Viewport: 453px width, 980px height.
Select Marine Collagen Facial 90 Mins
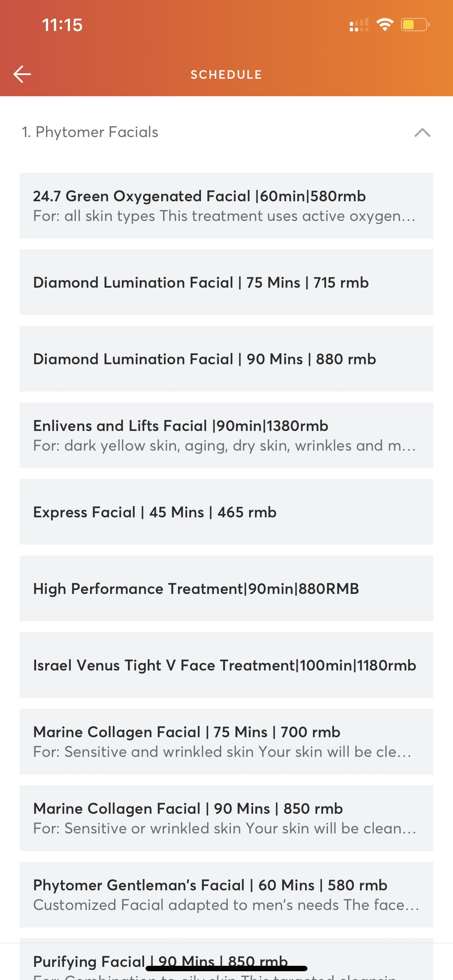coord(226,818)
